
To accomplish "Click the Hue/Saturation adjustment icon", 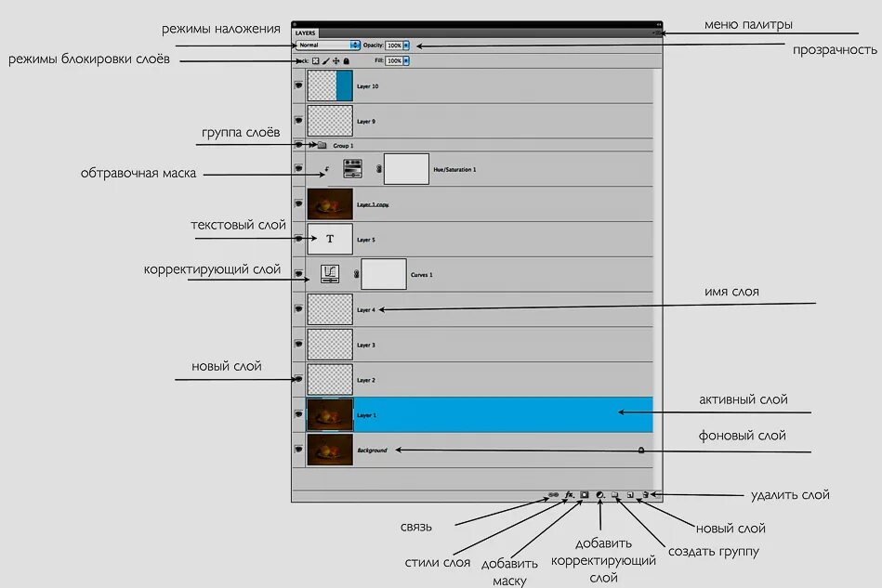I will click(352, 169).
